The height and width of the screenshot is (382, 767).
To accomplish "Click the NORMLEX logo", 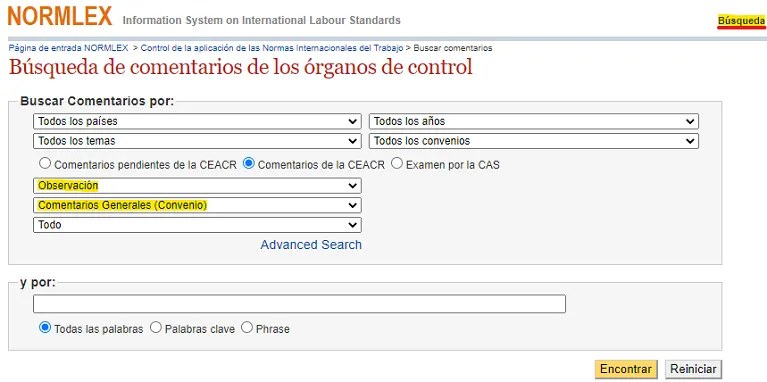I will click(60, 16).
